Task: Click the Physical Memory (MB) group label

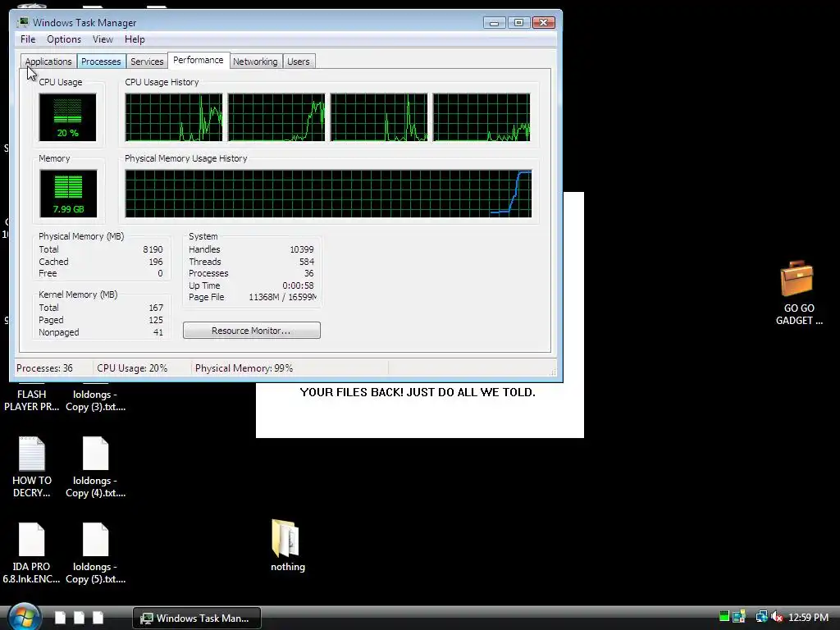Action: pos(81,236)
